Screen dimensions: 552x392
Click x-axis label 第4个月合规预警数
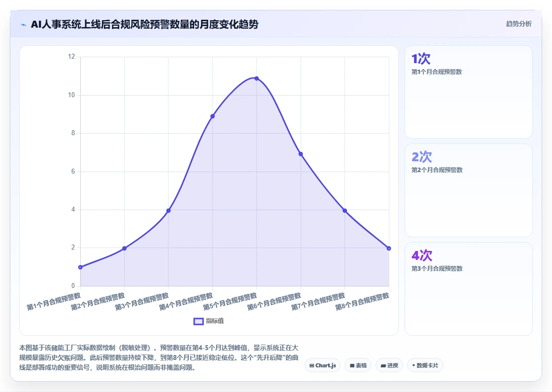tap(186, 301)
